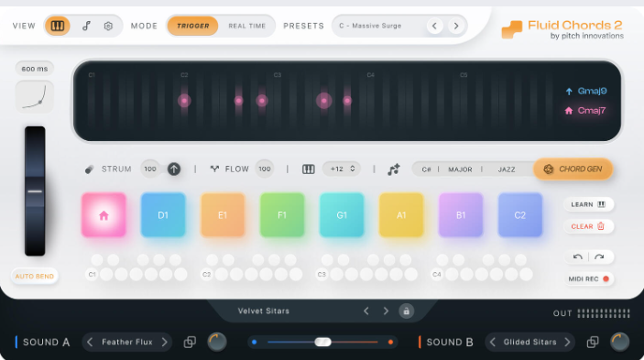Open the settings gear view

pos(108,26)
